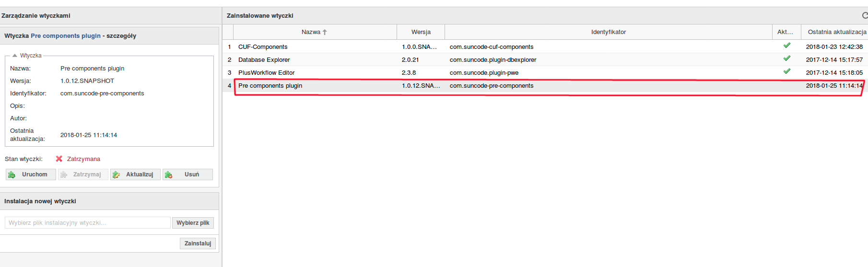Select the PlusWorkflow Editor row
The image size is (868, 267).
pyautogui.click(x=545, y=72)
